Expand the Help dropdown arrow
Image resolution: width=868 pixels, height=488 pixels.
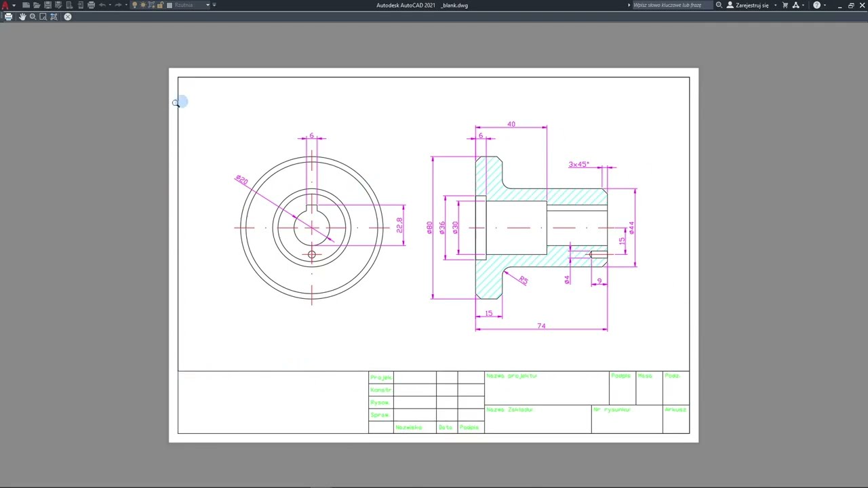825,5
